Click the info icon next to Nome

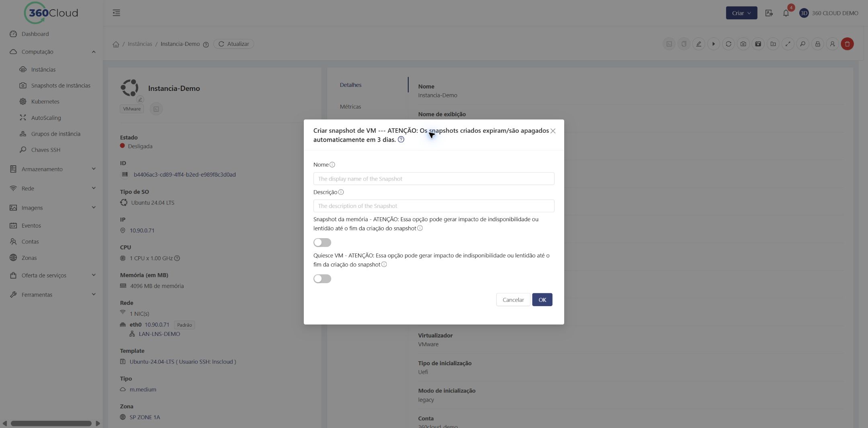tap(332, 165)
